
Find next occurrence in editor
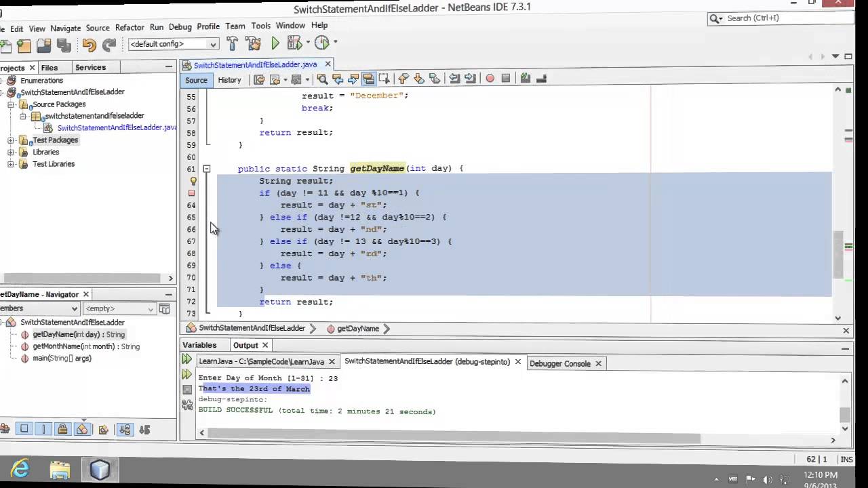[x=353, y=79]
